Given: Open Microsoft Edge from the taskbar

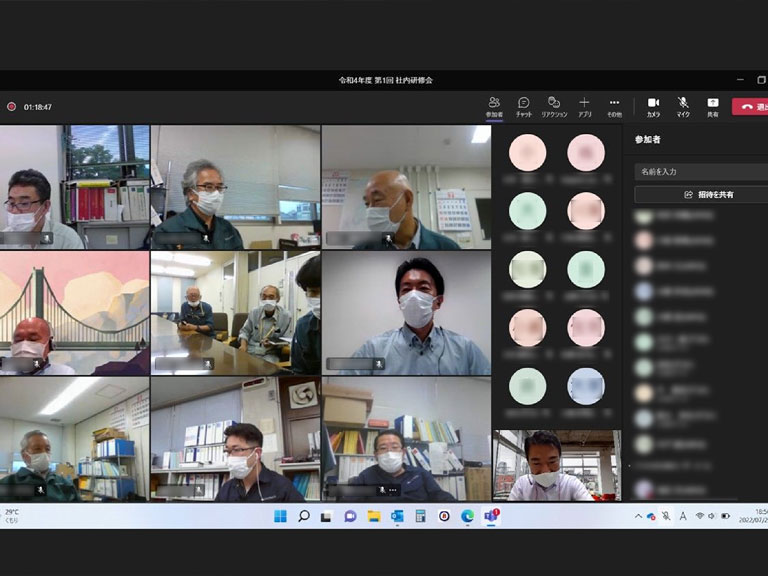Looking at the screenshot, I should point(467,516).
